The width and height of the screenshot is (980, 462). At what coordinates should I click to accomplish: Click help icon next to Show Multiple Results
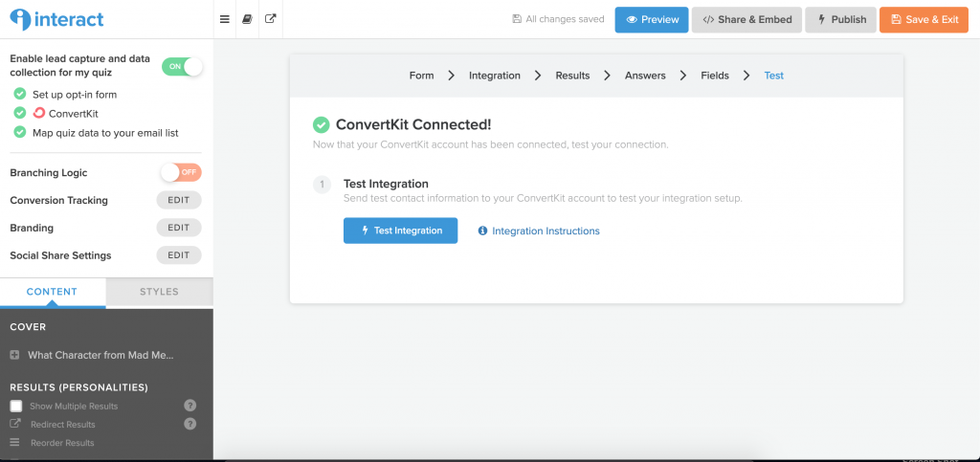pyautogui.click(x=190, y=406)
